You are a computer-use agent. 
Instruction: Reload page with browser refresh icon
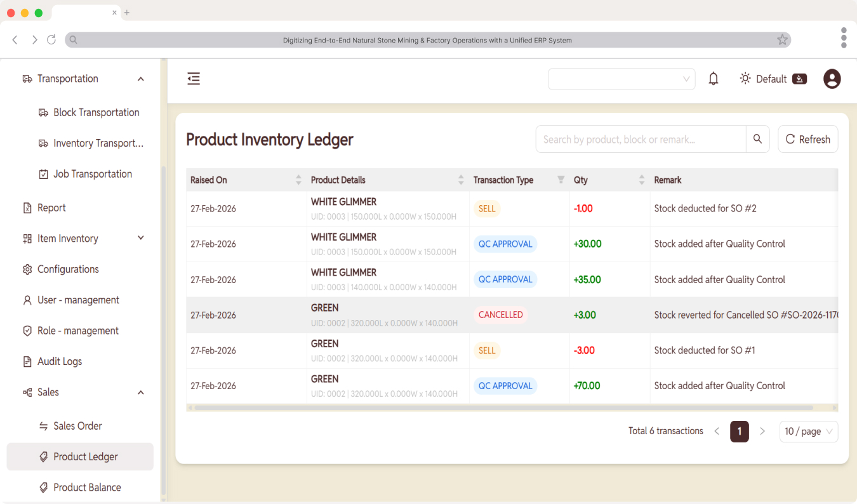51,40
